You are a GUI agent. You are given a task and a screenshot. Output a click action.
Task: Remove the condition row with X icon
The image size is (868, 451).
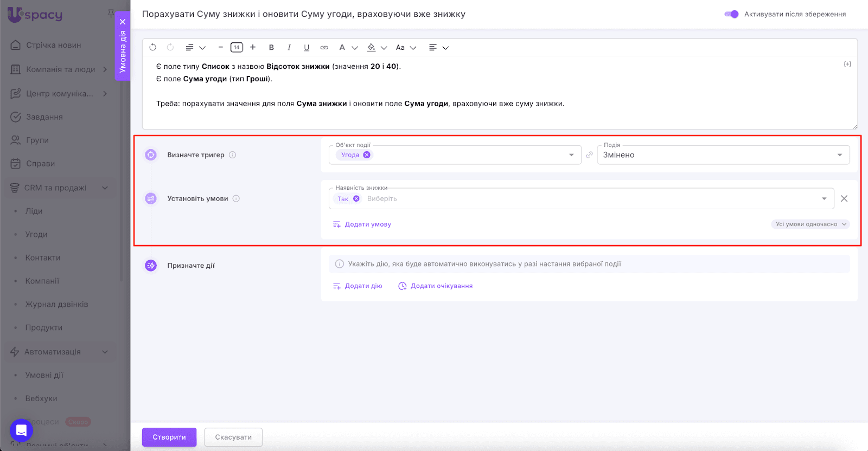tap(844, 198)
